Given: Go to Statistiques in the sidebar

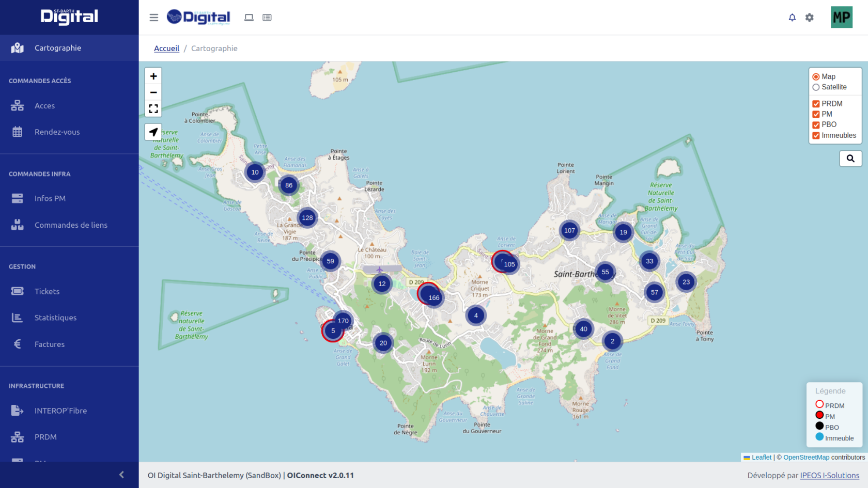Looking at the screenshot, I should point(55,318).
